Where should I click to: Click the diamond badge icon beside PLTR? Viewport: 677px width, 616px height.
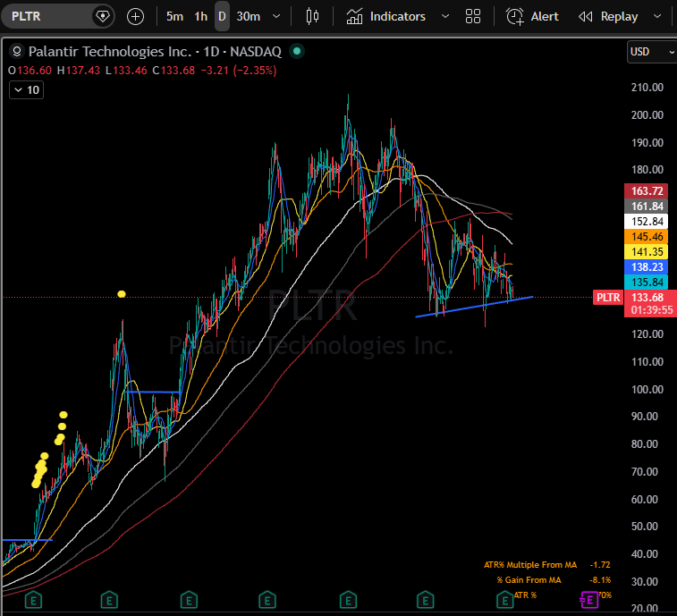pyautogui.click(x=103, y=16)
